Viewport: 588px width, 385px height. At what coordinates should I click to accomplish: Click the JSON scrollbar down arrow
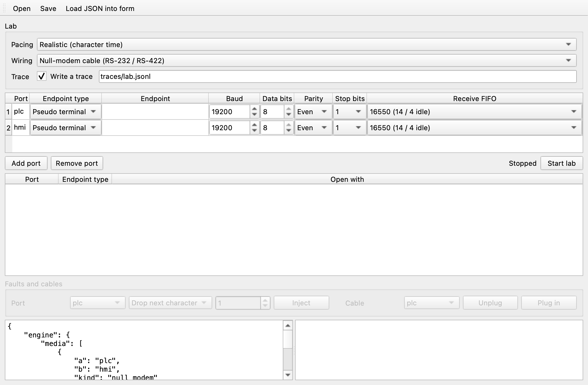tap(288, 375)
